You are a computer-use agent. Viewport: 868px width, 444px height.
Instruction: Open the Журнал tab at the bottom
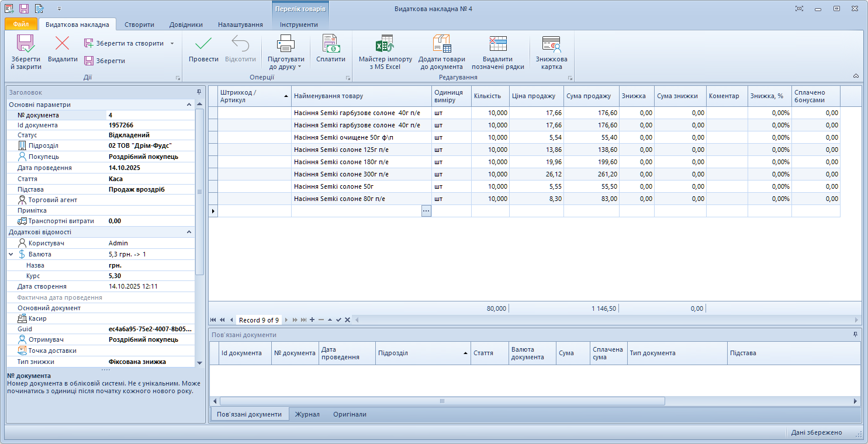click(x=307, y=414)
